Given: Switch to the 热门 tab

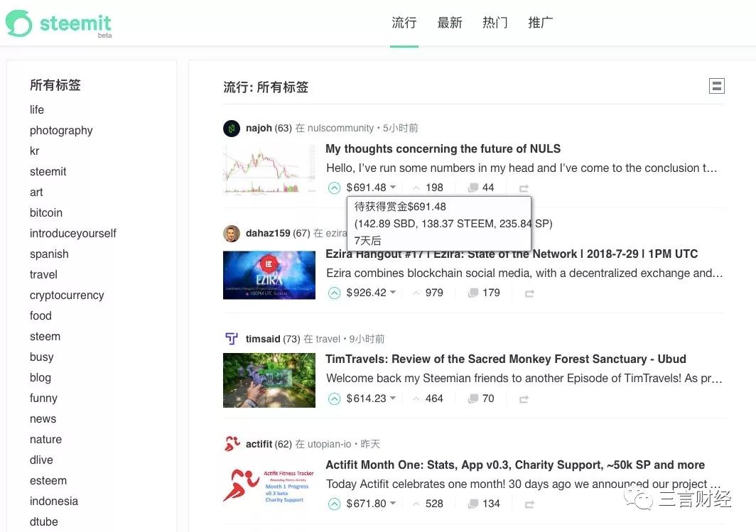Looking at the screenshot, I should pyautogui.click(x=495, y=23).
